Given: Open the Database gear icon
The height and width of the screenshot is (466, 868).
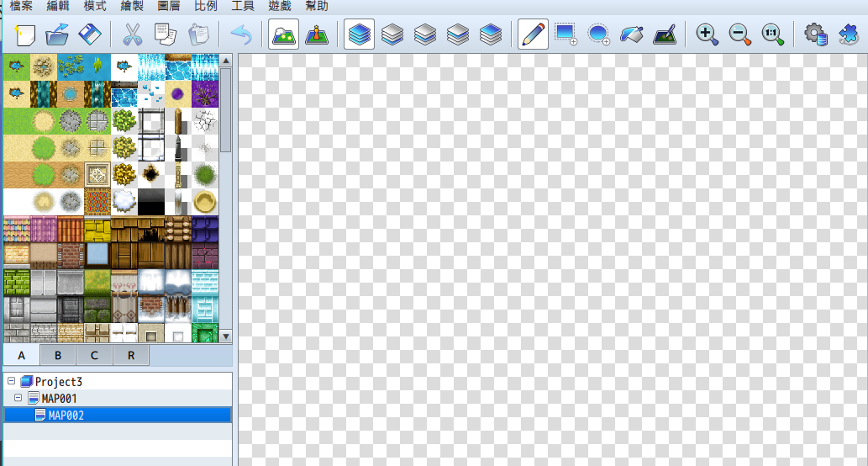Looking at the screenshot, I should point(815,35).
